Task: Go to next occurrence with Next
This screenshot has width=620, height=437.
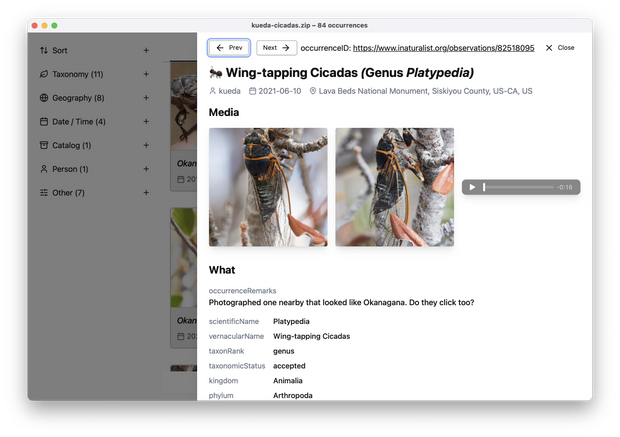Action: (x=277, y=47)
